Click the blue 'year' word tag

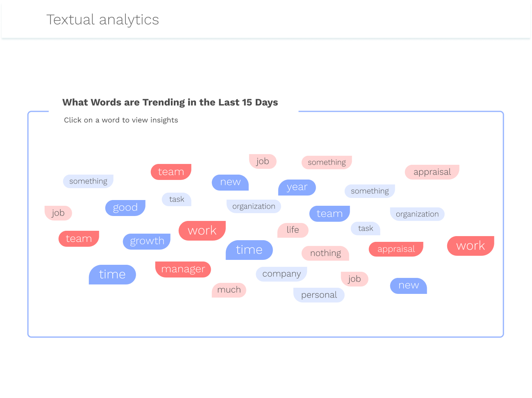tap(297, 187)
